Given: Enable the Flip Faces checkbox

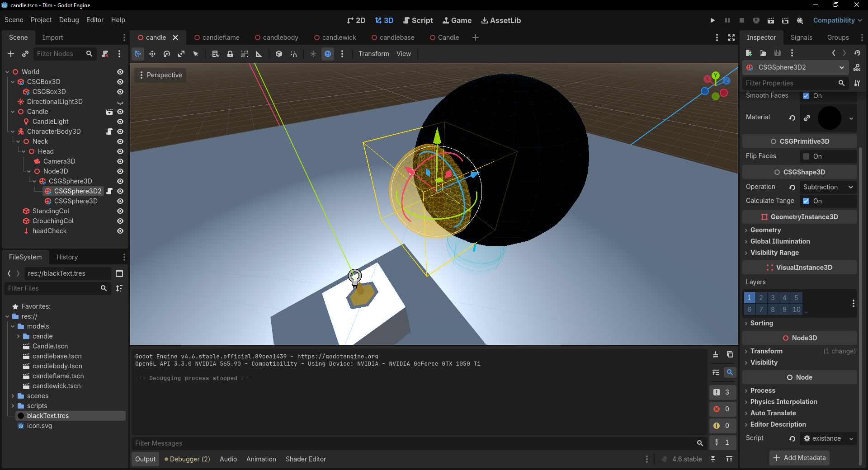Looking at the screenshot, I should (806, 156).
